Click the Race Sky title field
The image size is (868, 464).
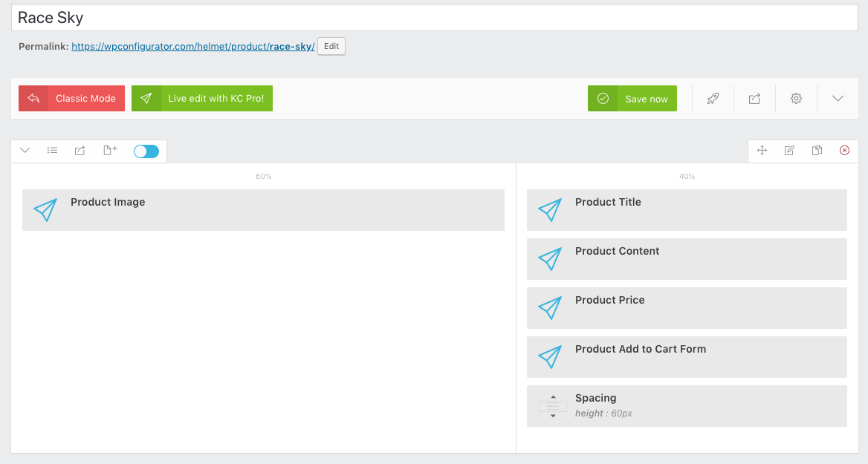[434, 18]
